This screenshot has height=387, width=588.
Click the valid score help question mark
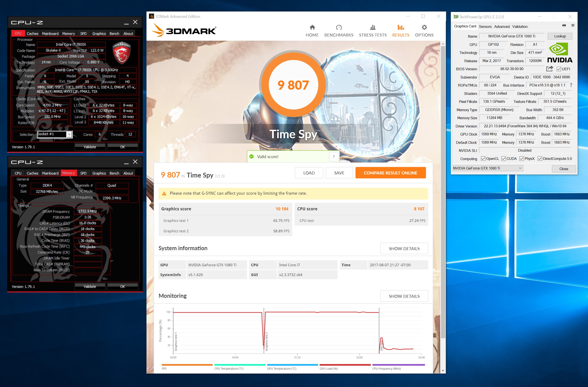(x=333, y=157)
